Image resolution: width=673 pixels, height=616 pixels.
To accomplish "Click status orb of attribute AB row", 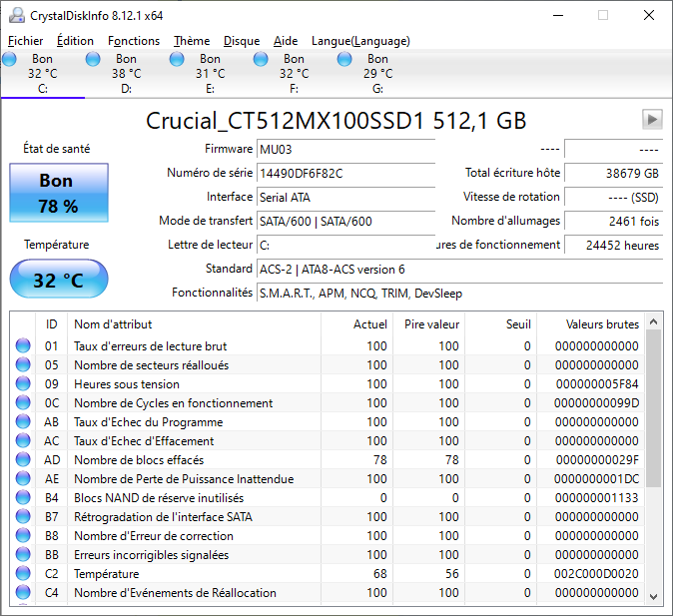I will (x=23, y=421).
